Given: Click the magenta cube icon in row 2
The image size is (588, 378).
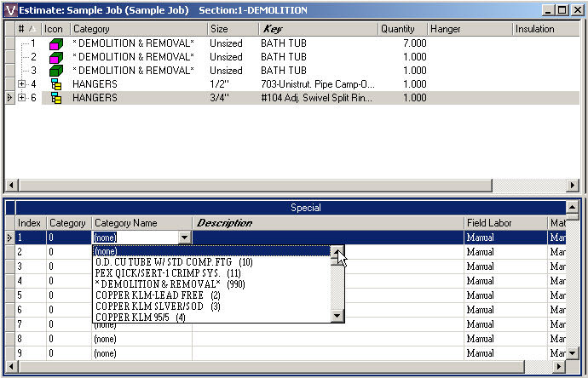Looking at the screenshot, I should [56, 57].
